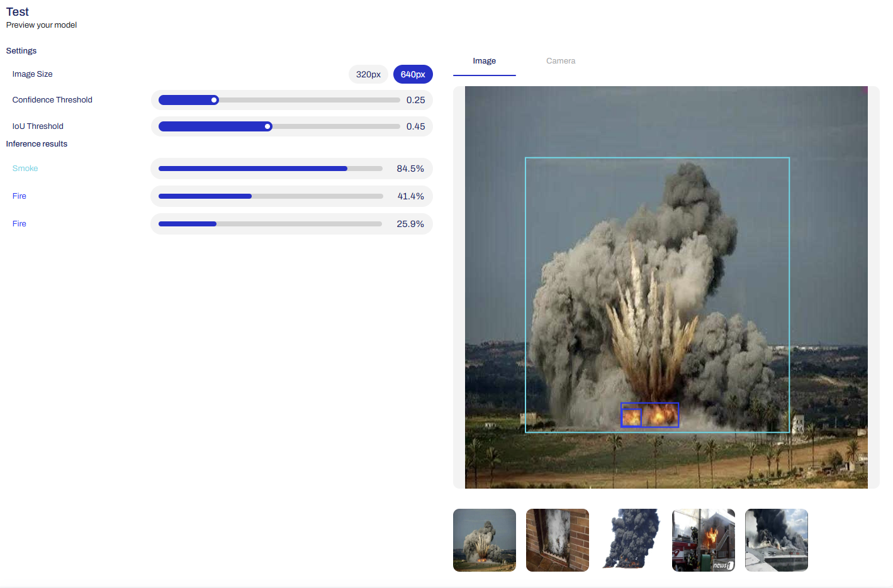
Task: Click the Smoke inference result label
Action: pos(25,169)
